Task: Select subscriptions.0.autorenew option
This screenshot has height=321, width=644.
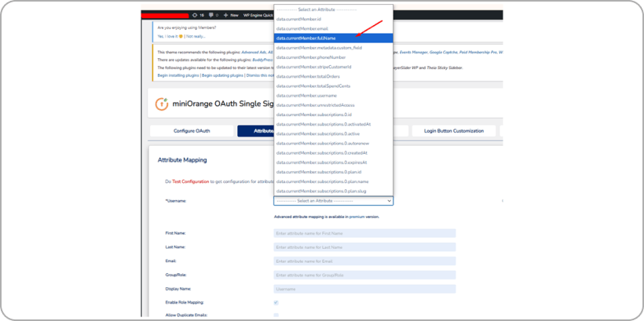Action: coord(334,144)
